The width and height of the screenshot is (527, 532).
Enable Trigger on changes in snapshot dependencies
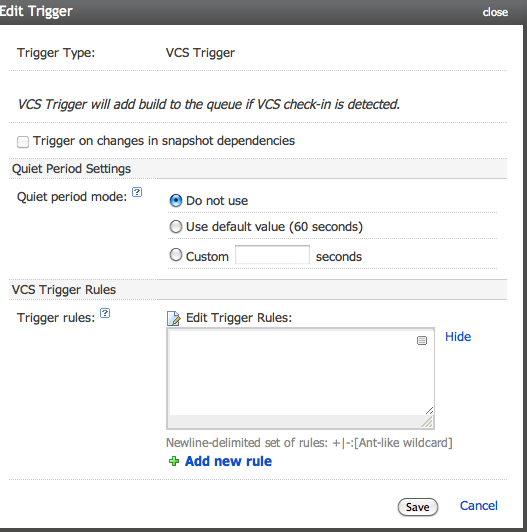point(23,141)
